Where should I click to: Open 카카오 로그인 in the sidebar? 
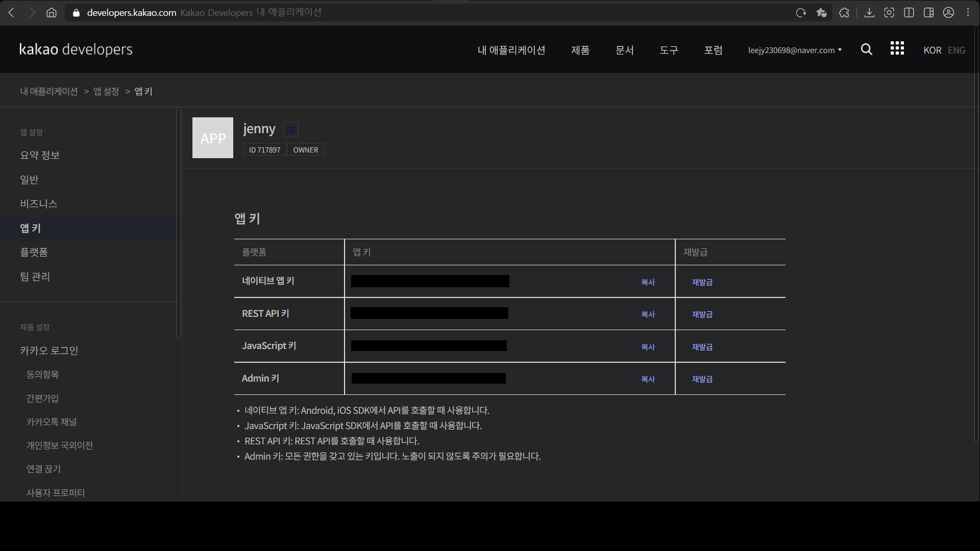tap(49, 350)
